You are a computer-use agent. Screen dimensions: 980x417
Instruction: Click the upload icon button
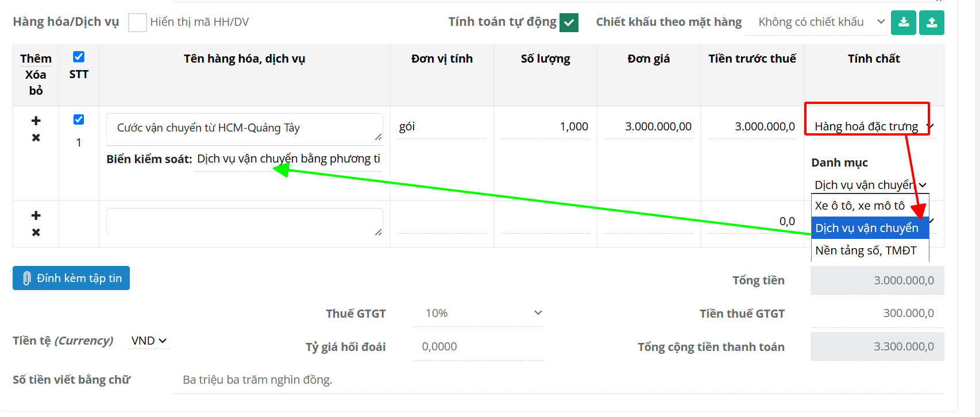click(931, 23)
